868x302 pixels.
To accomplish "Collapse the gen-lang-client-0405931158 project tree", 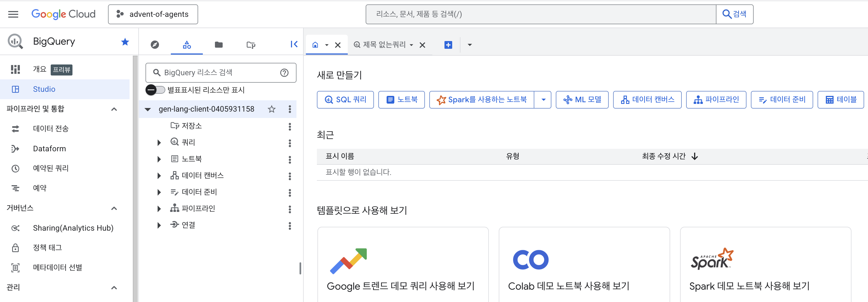I will tap(148, 109).
